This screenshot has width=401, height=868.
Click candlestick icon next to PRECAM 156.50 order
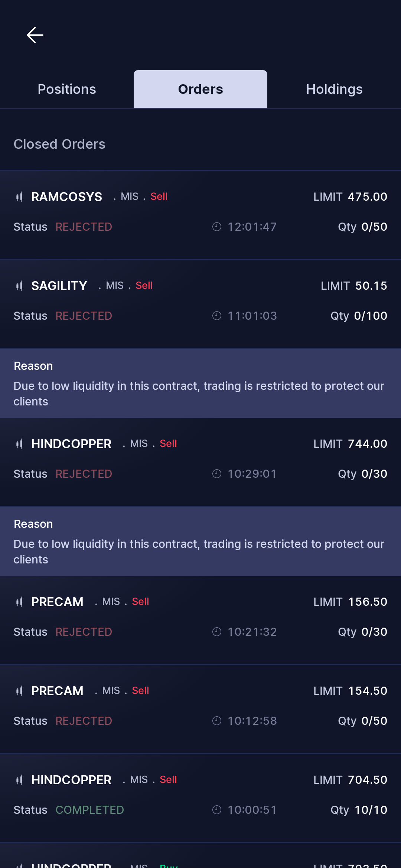click(x=19, y=602)
